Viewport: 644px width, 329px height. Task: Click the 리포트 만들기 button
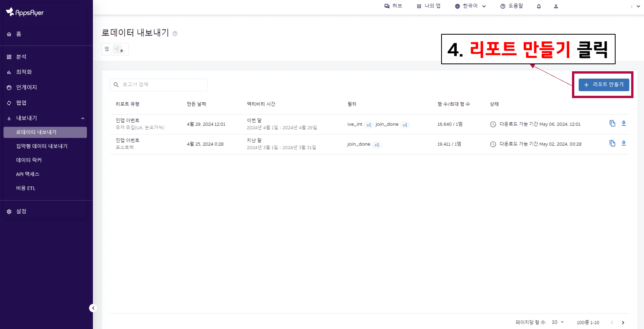(x=604, y=84)
